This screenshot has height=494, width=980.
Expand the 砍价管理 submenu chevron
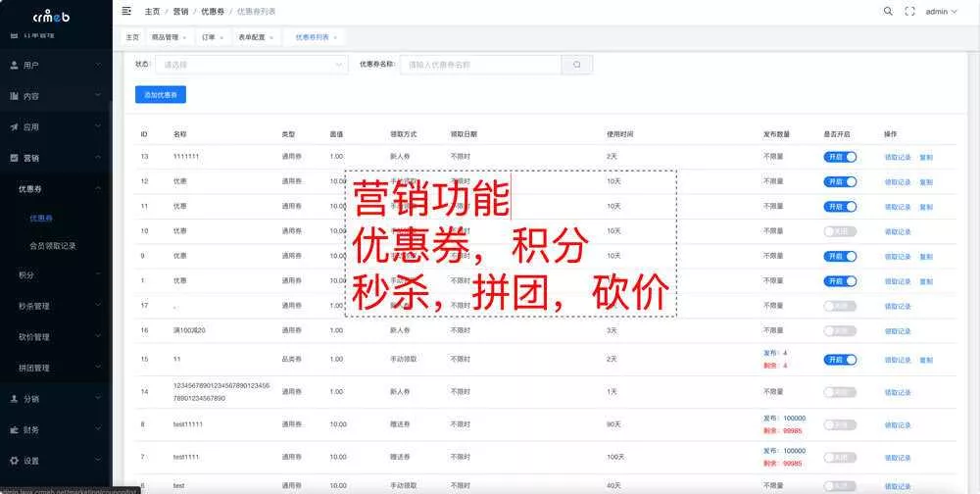point(98,336)
